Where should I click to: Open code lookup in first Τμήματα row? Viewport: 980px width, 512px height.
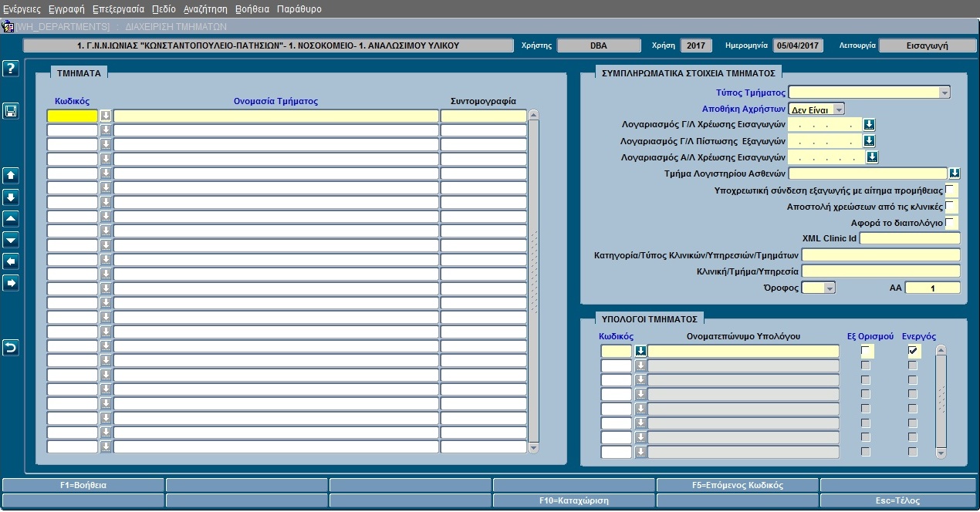pos(105,116)
